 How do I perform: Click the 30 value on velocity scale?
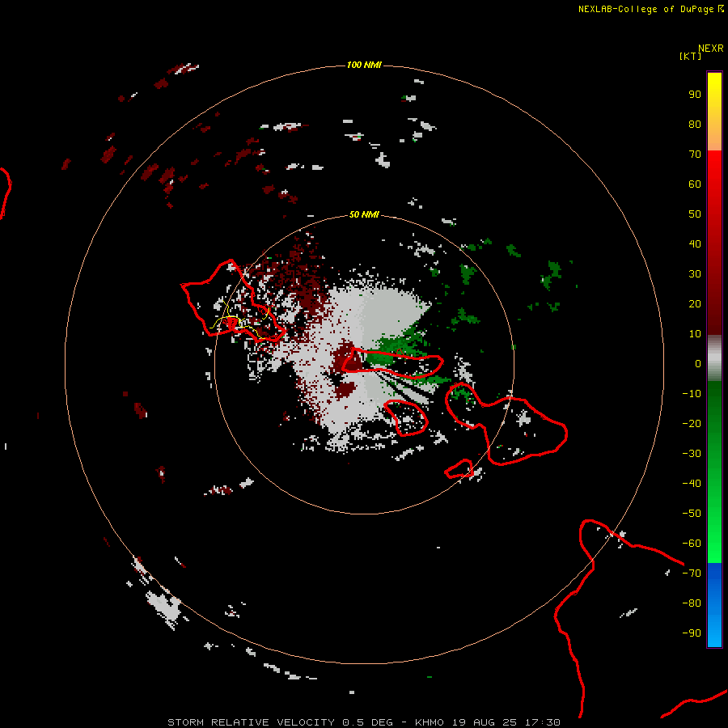[x=695, y=274]
